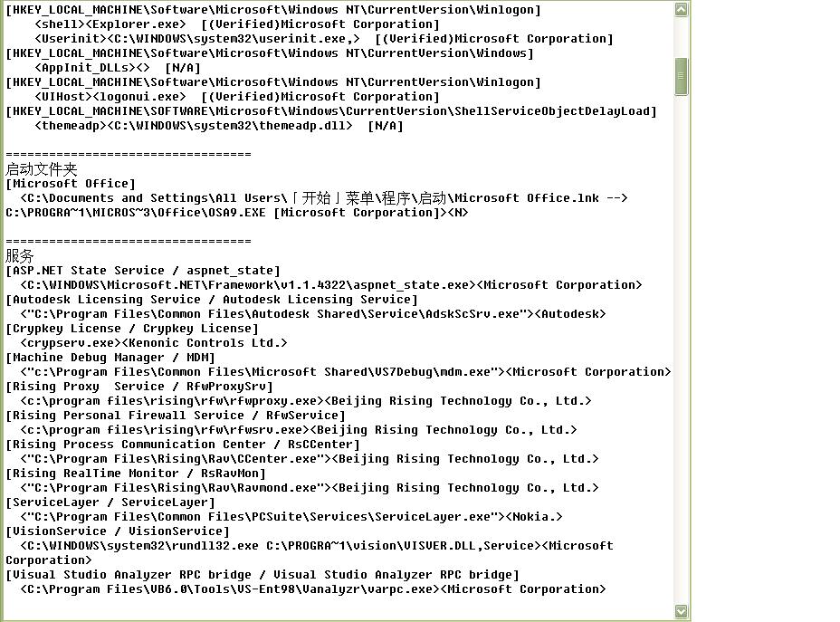Click the rfwproxy.exe path line
The width and height of the screenshot is (840, 622).
point(306,401)
